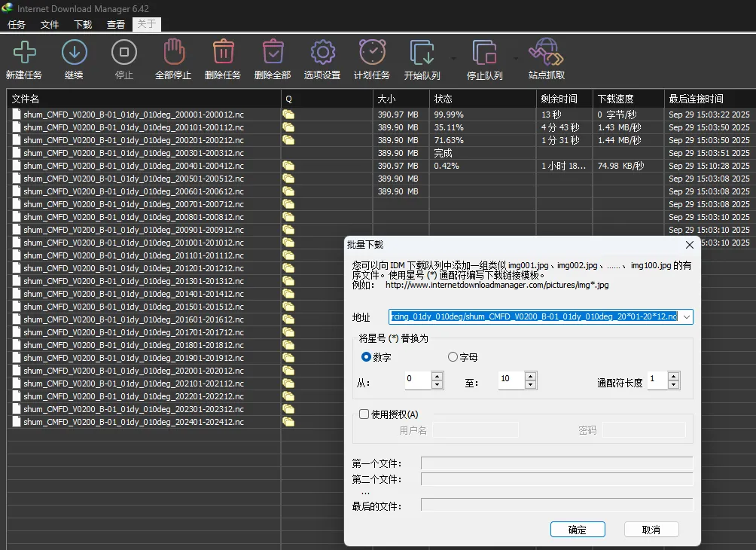The width and height of the screenshot is (756, 550).
Task: Click the 删除任务 (delete task) trash icon
Action: 223,53
